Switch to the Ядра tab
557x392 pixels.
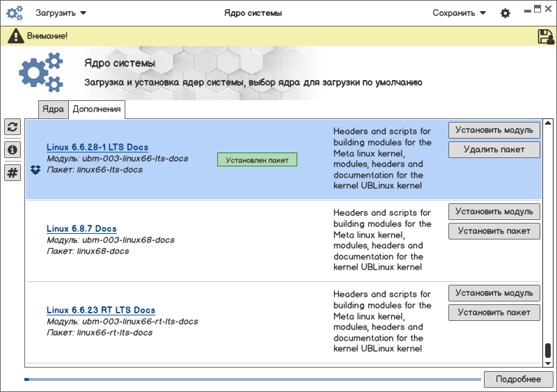coord(53,109)
